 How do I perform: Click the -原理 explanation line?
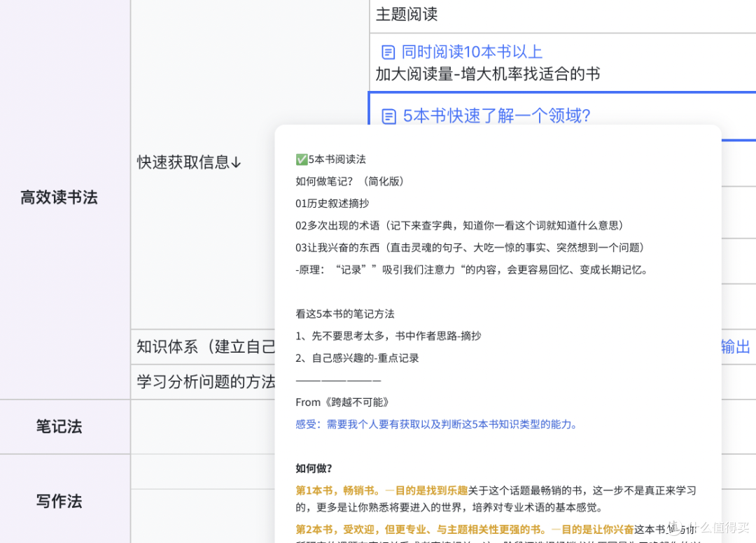point(472,270)
